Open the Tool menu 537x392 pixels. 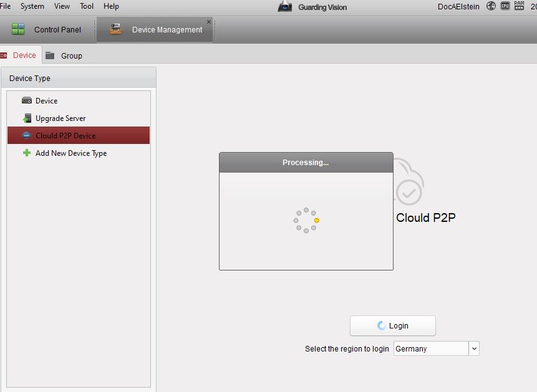pyautogui.click(x=87, y=6)
